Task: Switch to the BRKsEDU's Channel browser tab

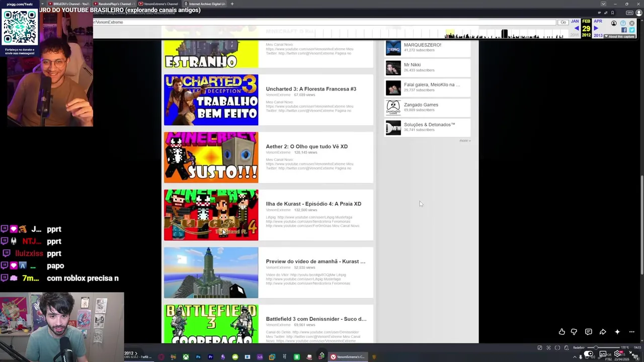Action: [x=69, y=4]
